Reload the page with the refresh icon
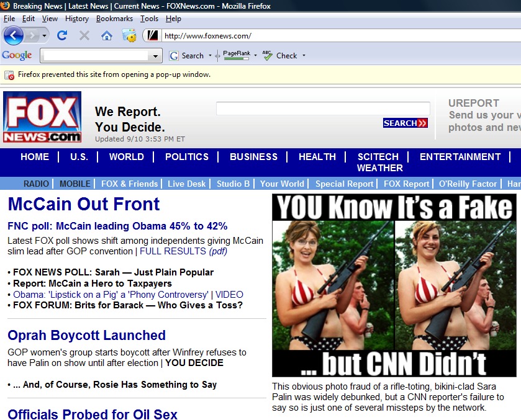The width and height of the screenshot is (521, 420). point(62,35)
